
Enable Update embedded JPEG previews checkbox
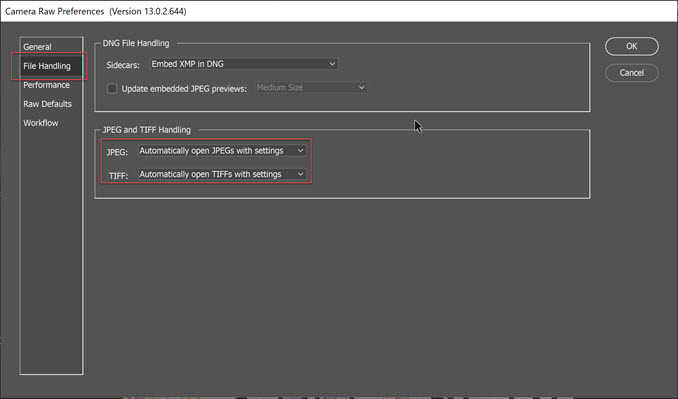click(x=112, y=89)
